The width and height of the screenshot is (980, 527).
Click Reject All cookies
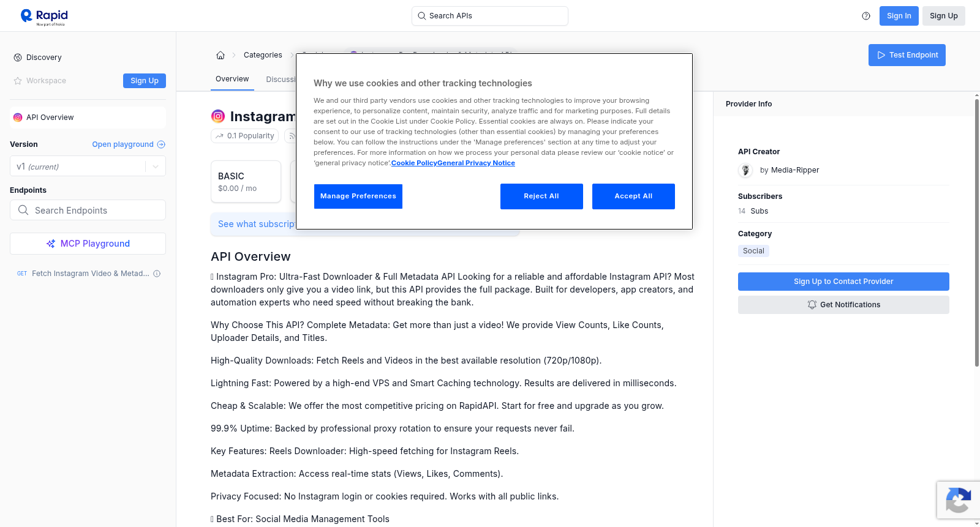pyautogui.click(x=541, y=196)
